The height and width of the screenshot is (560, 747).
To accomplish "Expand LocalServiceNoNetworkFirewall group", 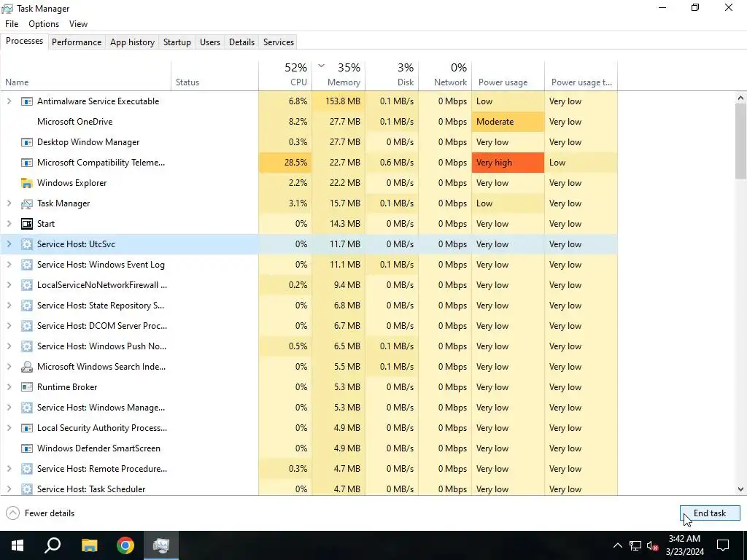I will (x=9, y=285).
